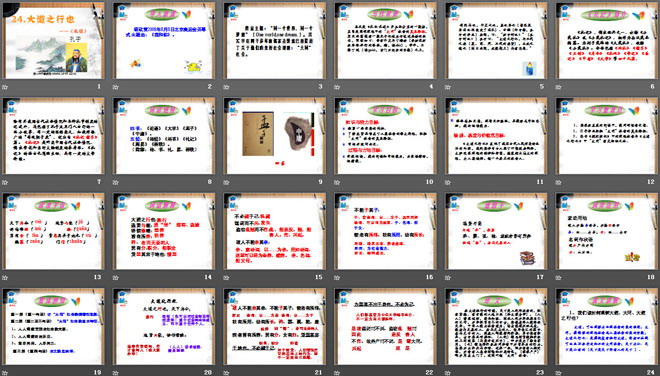The image size is (660, 376).
Task: Select slide 20 thumbnail
Action: 164,327
